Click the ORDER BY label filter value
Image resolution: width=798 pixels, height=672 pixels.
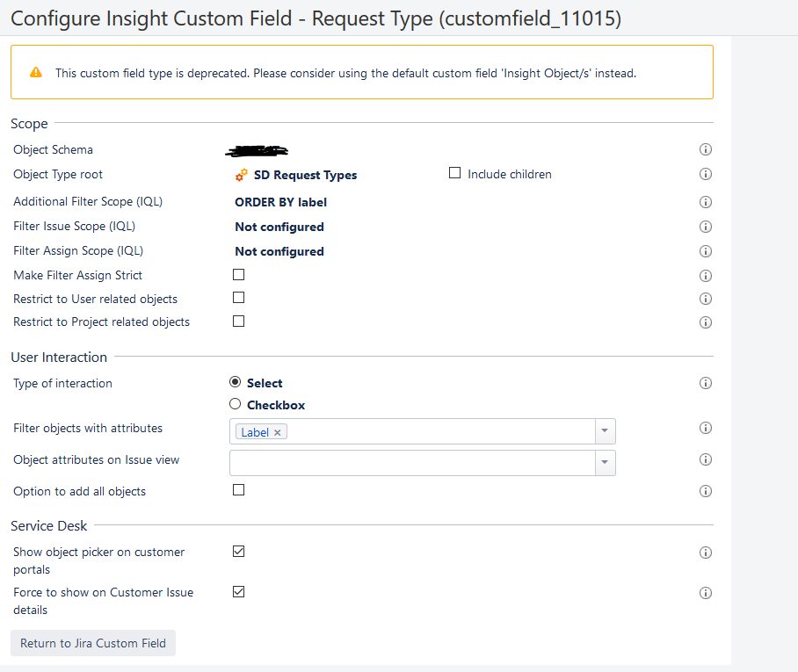pos(280,202)
